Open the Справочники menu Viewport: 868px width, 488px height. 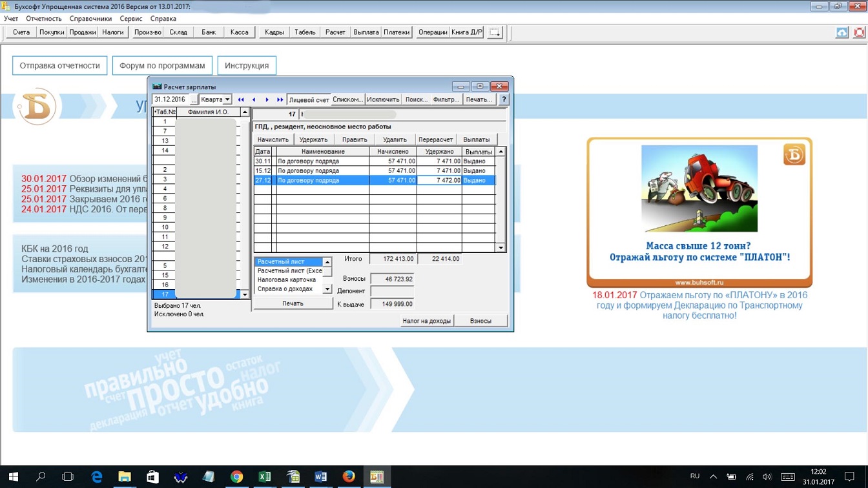point(90,19)
